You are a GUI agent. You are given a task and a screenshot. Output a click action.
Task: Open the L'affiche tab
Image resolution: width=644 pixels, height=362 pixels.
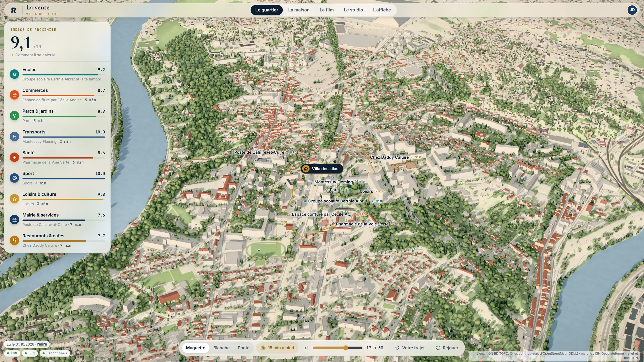382,10
